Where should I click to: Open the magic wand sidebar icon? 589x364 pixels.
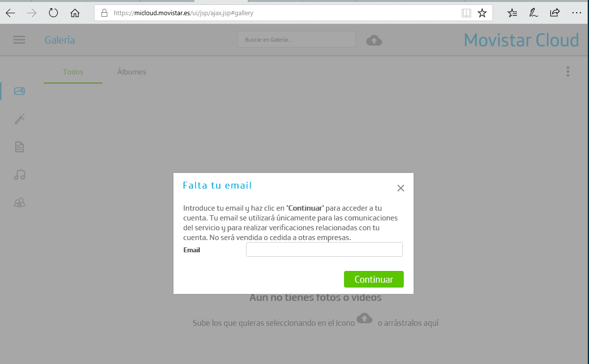(20, 119)
